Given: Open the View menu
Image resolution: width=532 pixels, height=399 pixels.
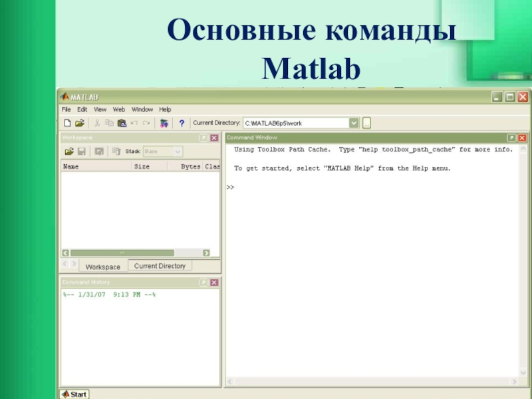Looking at the screenshot, I should [100, 109].
